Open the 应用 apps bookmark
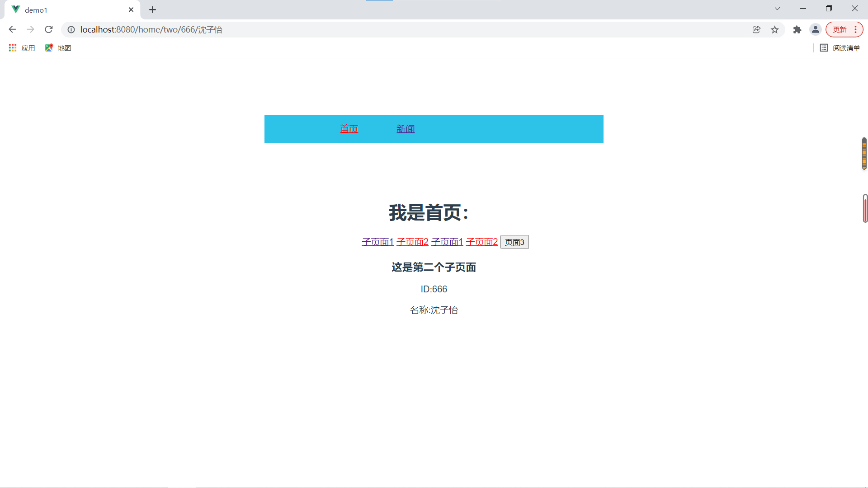This screenshot has height=488, width=868. [22, 48]
